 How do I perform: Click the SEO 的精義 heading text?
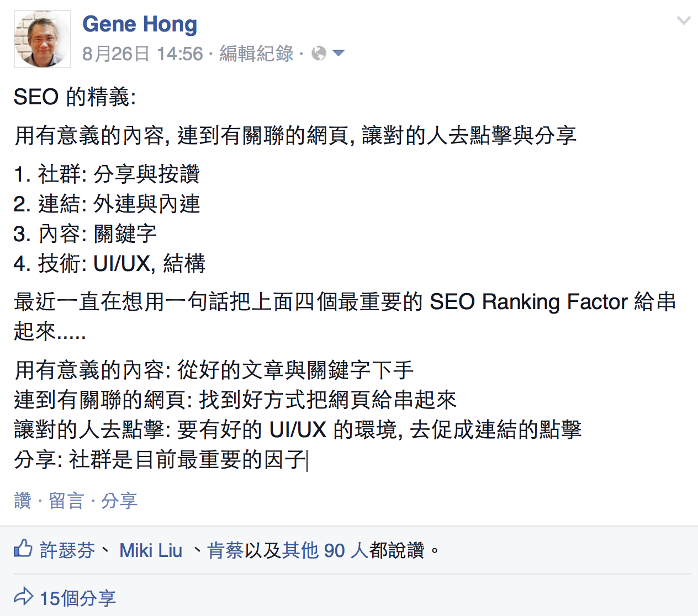[x=75, y=97]
